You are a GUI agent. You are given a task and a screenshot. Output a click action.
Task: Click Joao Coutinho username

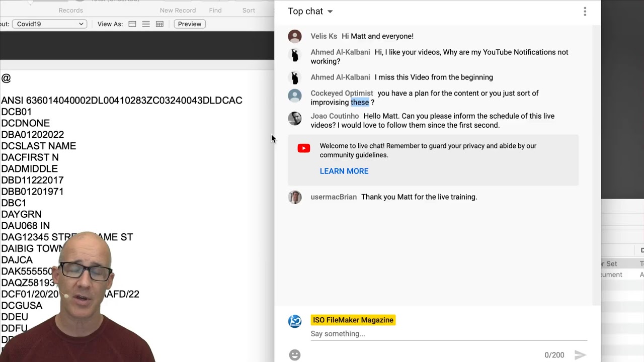point(335,116)
